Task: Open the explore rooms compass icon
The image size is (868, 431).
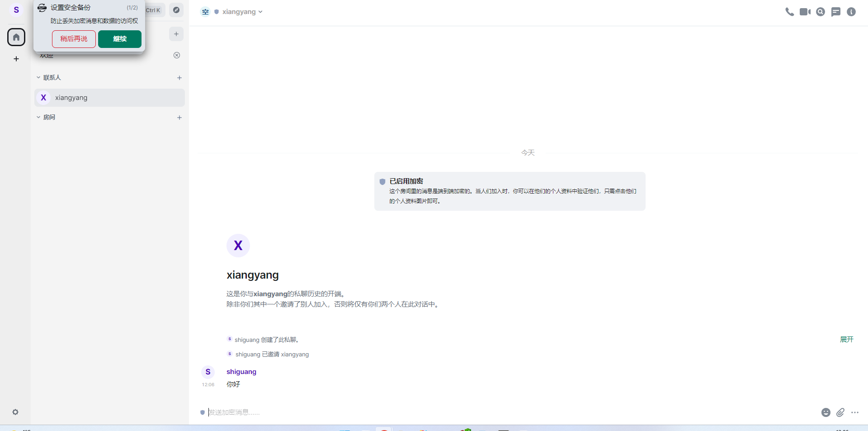Action: [x=176, y=10]
